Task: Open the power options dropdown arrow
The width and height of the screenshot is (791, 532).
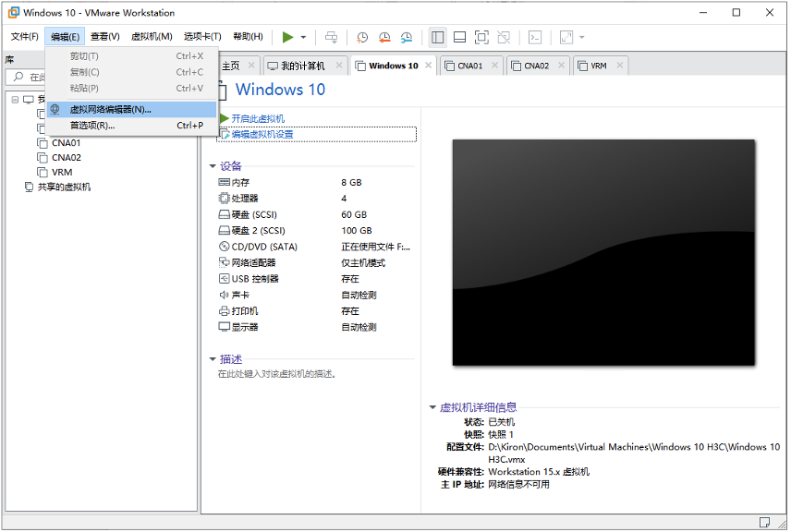Action: (x=303, y=37)
